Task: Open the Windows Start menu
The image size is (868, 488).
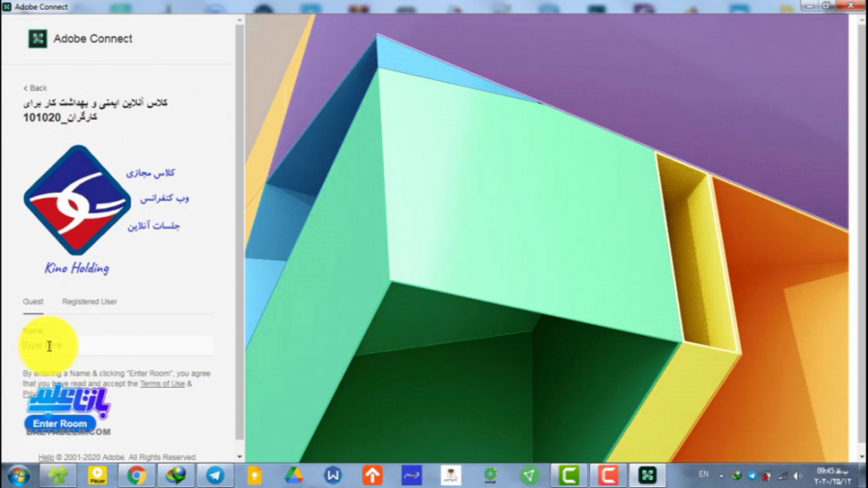Action: 18,475
